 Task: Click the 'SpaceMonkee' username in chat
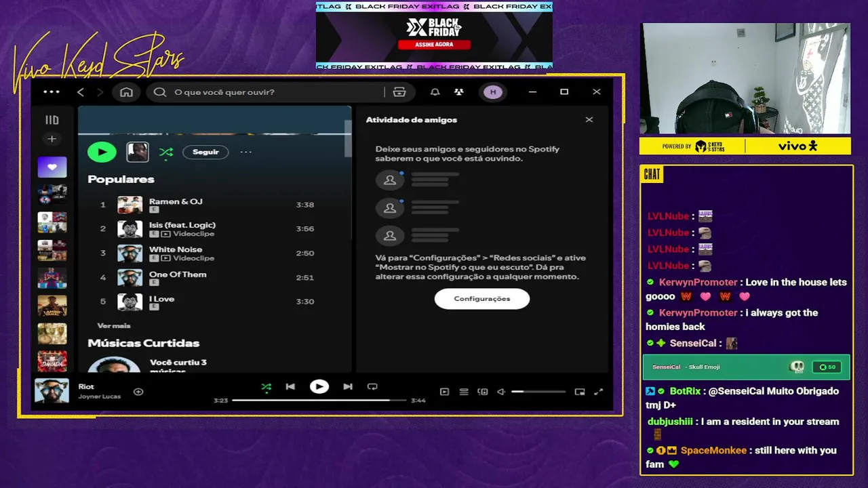(x=713, y=451)
